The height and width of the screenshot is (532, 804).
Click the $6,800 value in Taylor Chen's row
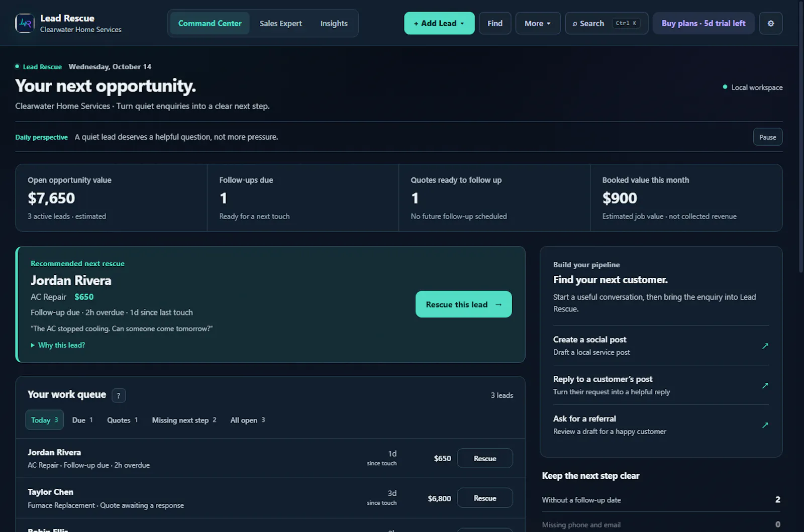click(439, 498)
